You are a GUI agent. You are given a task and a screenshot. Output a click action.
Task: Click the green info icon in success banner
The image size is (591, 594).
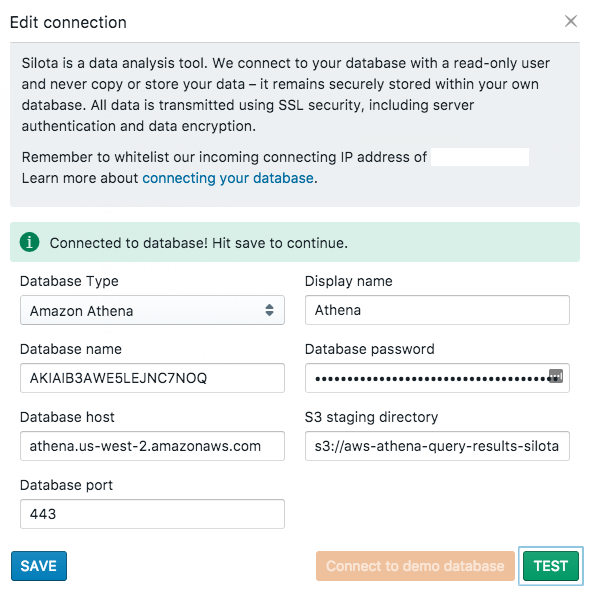[x=30, y=242]
